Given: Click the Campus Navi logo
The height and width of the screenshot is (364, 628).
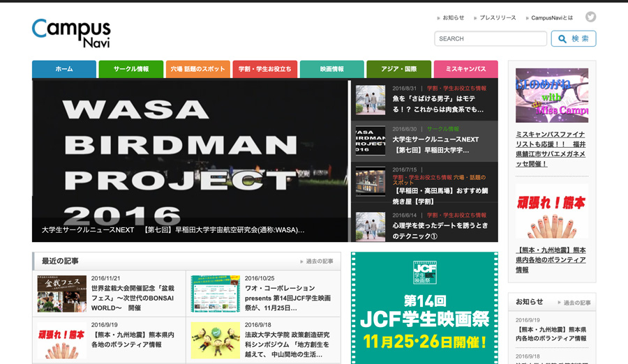Looking at the screenshot, I should tap(71, 32).
